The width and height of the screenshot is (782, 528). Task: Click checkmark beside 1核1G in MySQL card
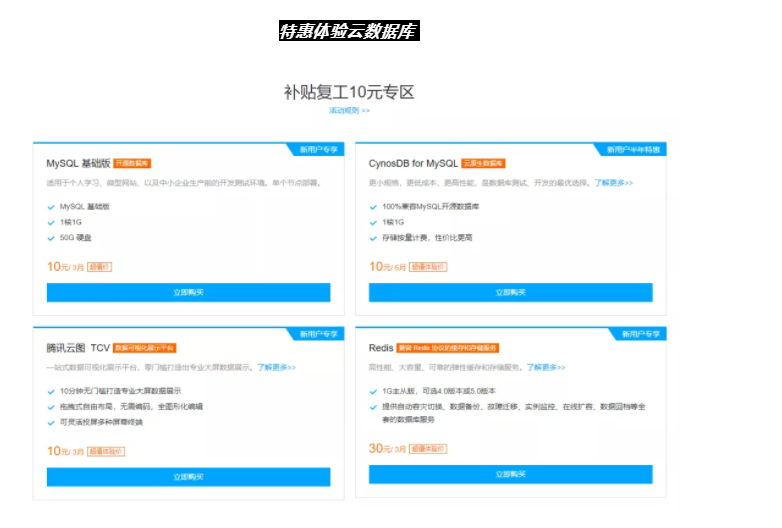[x=51, y=223]
